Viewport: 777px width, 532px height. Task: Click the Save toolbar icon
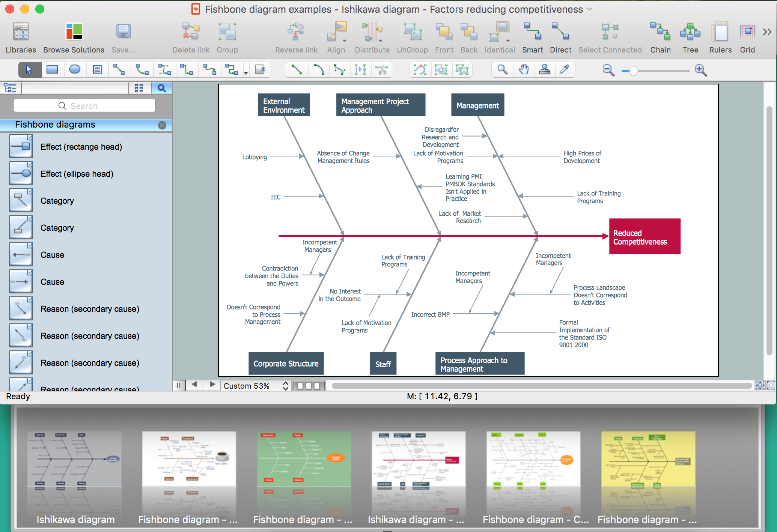[x=123, y=32]
